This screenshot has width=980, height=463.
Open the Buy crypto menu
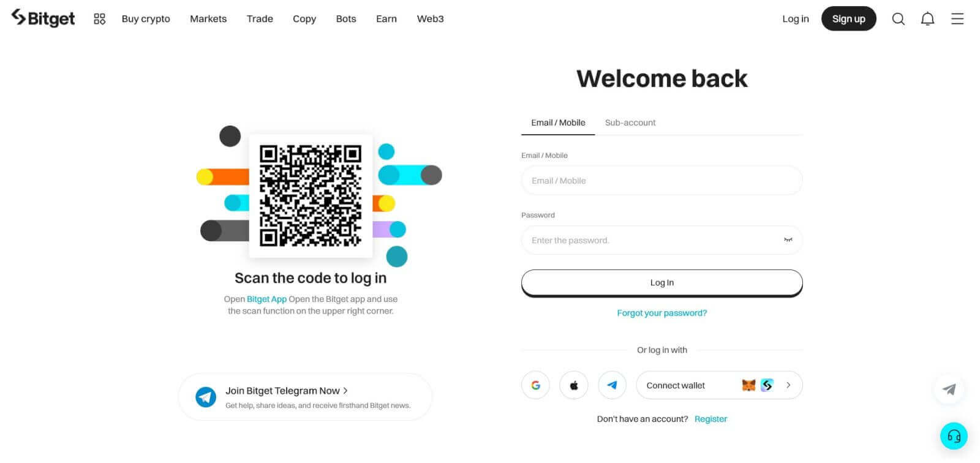click(x=146, y=19)
